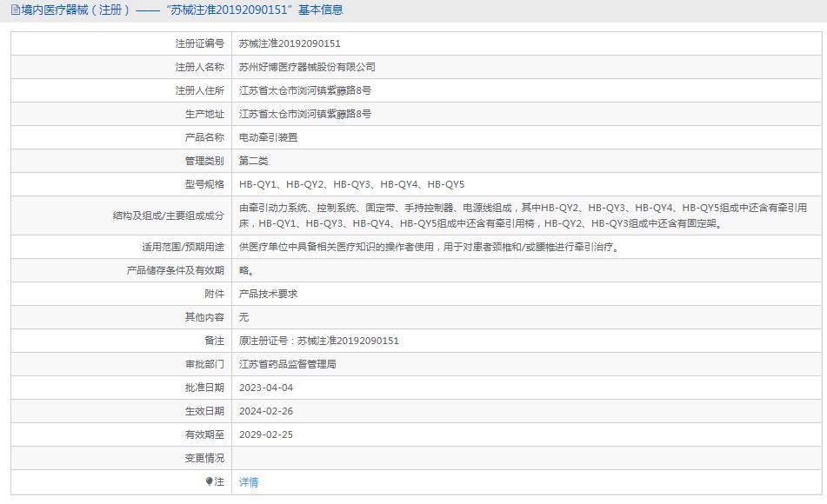Select the 注册人住所 label

(x=199, y=90)
